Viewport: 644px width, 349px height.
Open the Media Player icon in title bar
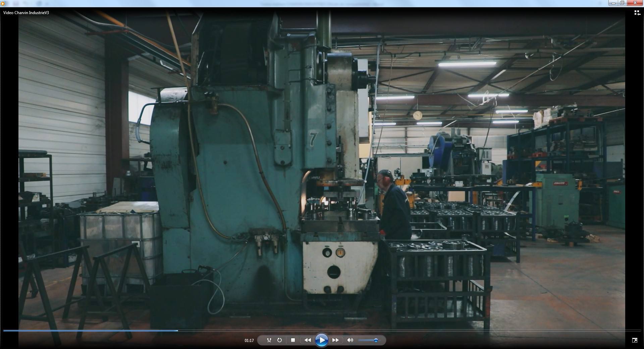pos(3,3)
